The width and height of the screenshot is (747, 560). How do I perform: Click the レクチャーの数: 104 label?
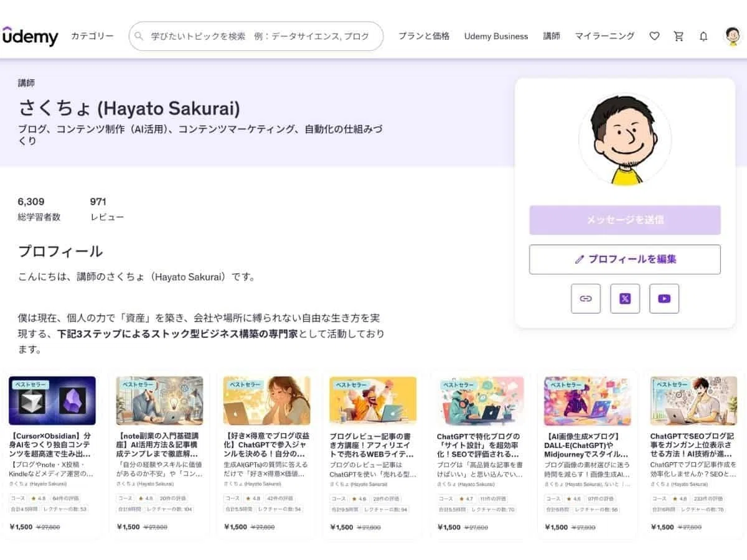point(171,509)
